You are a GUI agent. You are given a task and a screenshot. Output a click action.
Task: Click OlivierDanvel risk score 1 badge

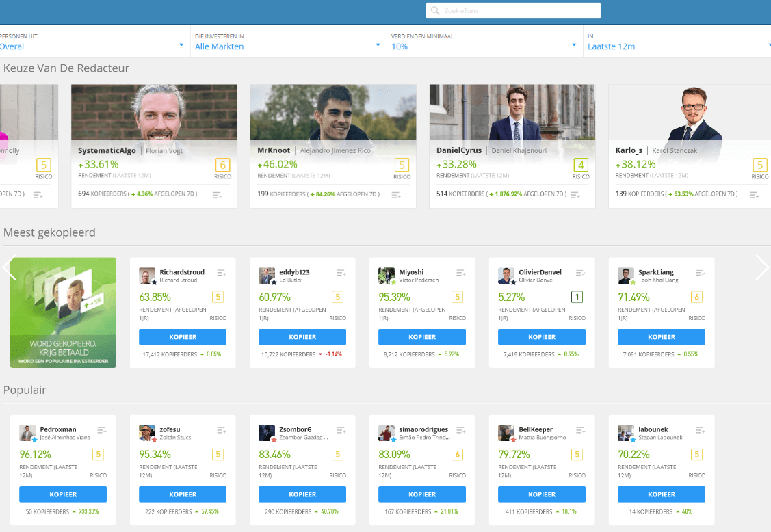[577, 297]
